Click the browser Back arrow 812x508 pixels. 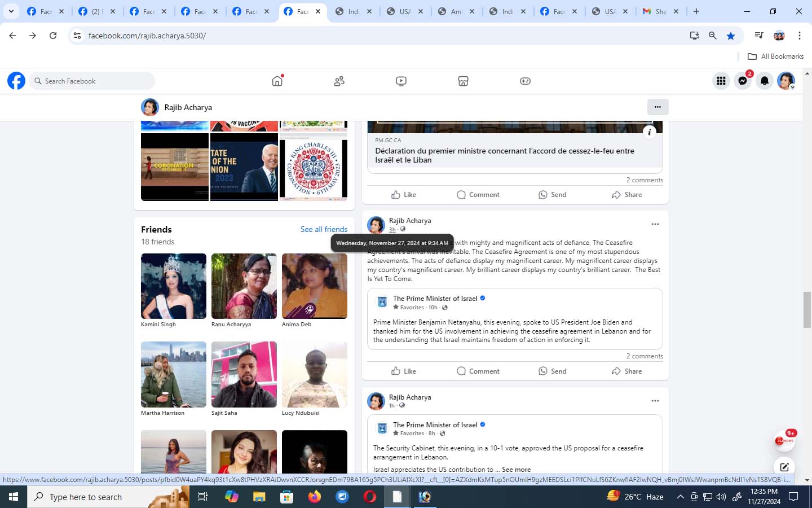pyautogui.click(x=12, y=36)
